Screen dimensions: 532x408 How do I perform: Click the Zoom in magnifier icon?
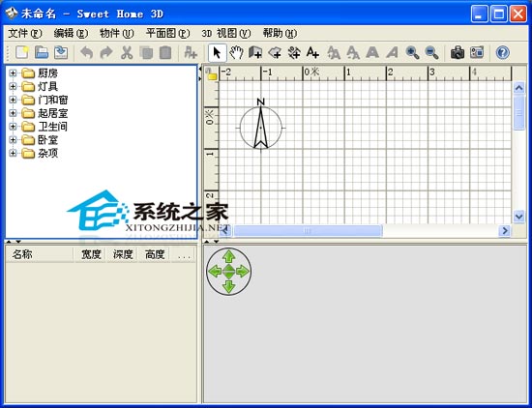click(x=412, y=52)
